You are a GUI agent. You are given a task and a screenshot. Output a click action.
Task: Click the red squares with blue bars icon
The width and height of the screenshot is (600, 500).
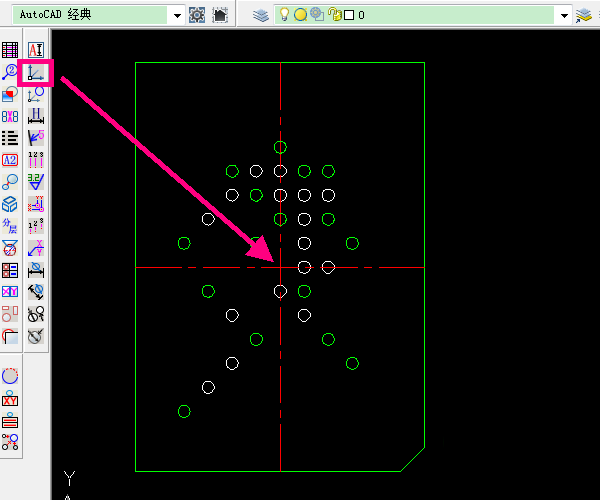10,270
